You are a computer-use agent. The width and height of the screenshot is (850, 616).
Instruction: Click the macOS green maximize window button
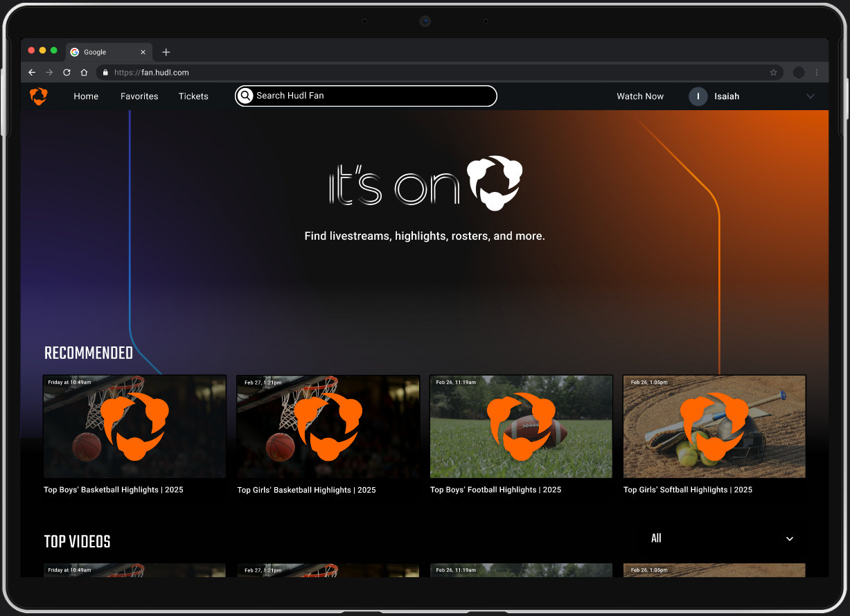(54, 51)
